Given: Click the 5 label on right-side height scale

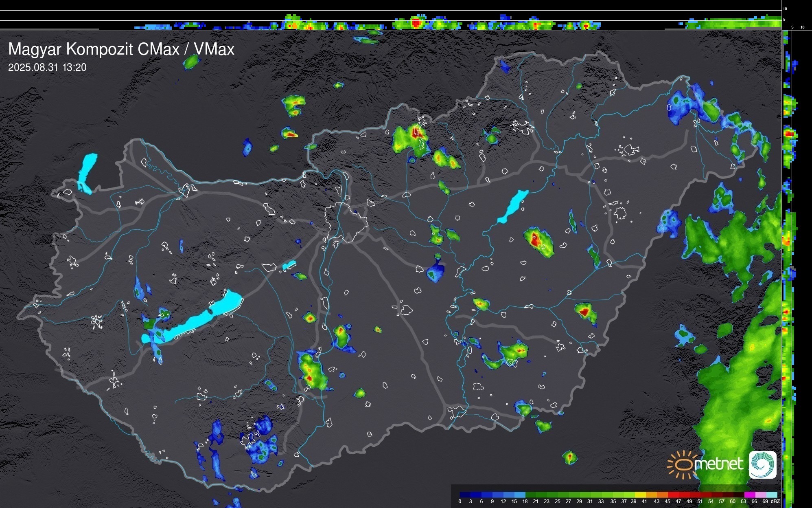Looking at the screenshot, I should coord(792,27).
